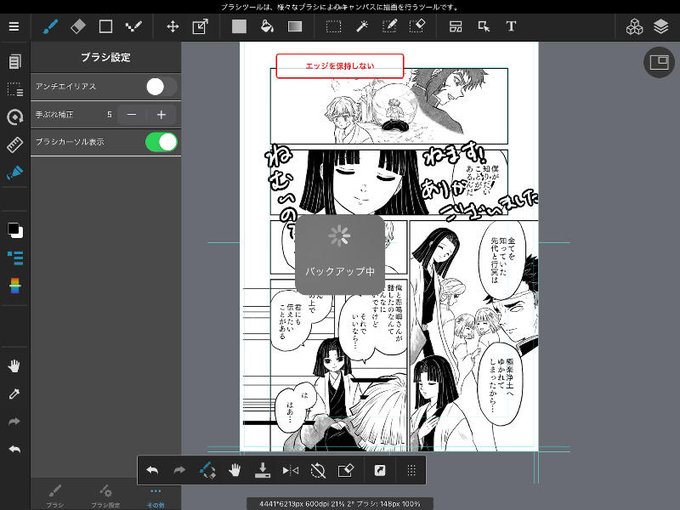Toggle the アンチエイリアス switch
680x510 pixels.
tap(161, 87)
